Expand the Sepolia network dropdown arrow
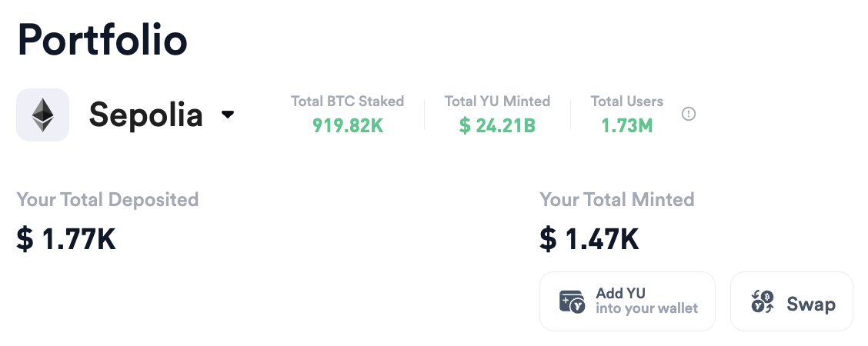This screenshot has height=346, width=868. 228,115
